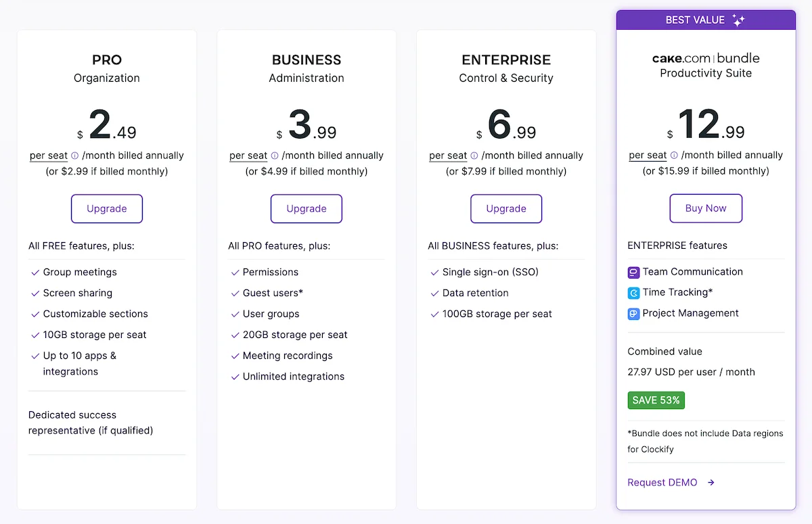The width and height of the screenshot is (812, 524).
Task: Click the checkmark beside Single sign-on (SSO)
Action: (434, 272)
